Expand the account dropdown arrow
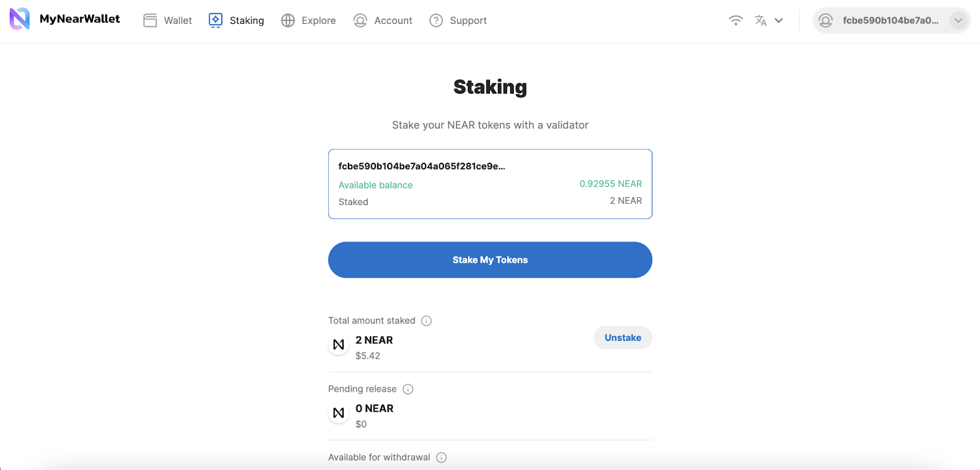The height and width of the screenshot is (470, 980). [958, 20]
